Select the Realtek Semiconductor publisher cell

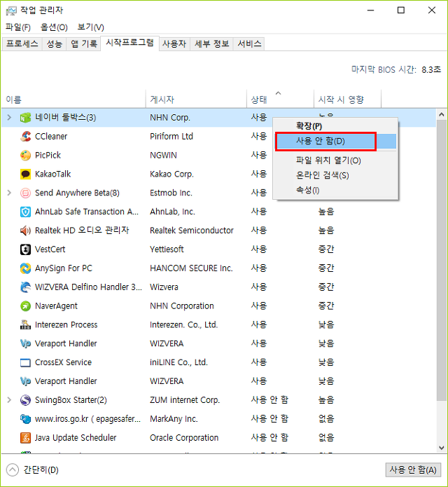coord(191,231)
